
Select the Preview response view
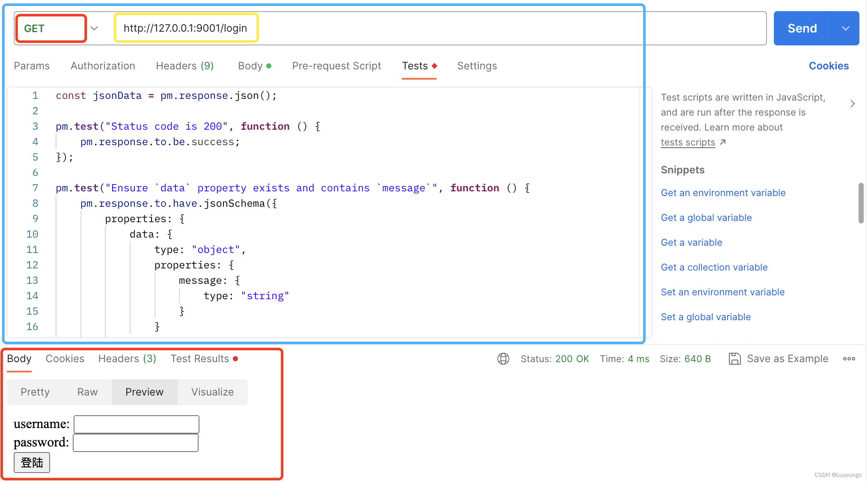pos(145,392)
